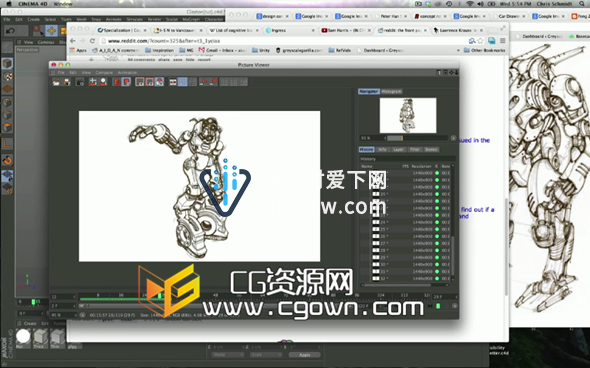Click the undo arrow in Cinema 4D toolbar
This screenshot has width=590, height=368.
click(x=11, y=30)
